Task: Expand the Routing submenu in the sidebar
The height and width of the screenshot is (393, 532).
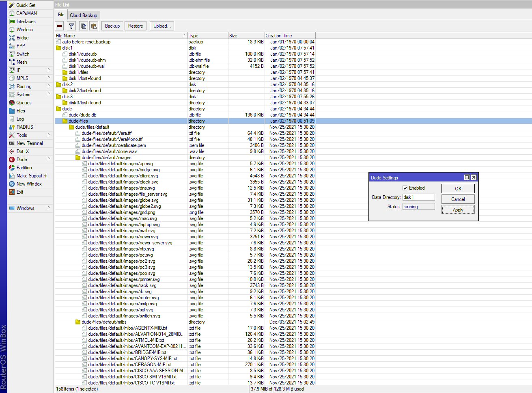Action: coord(49,86)
